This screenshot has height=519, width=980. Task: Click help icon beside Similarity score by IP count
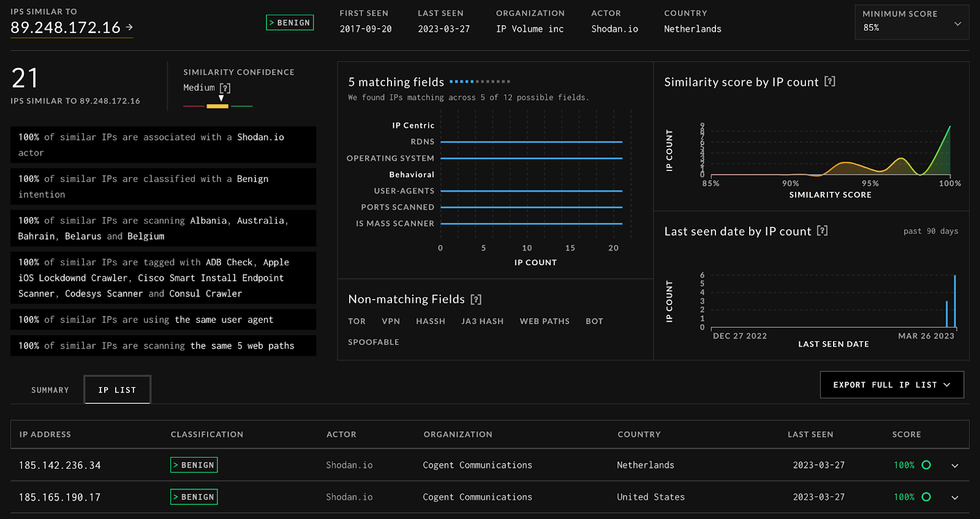point(830,81)
